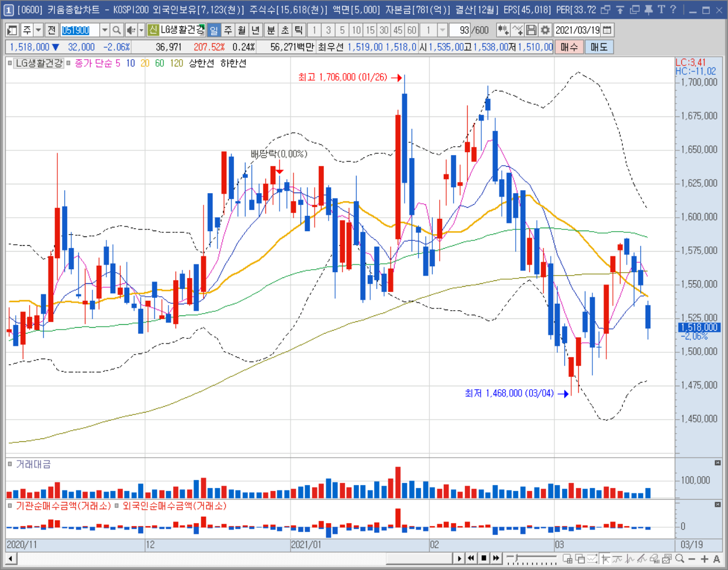Click the title bar pin icon
728x570 pixels.
(x=648, y=10)
